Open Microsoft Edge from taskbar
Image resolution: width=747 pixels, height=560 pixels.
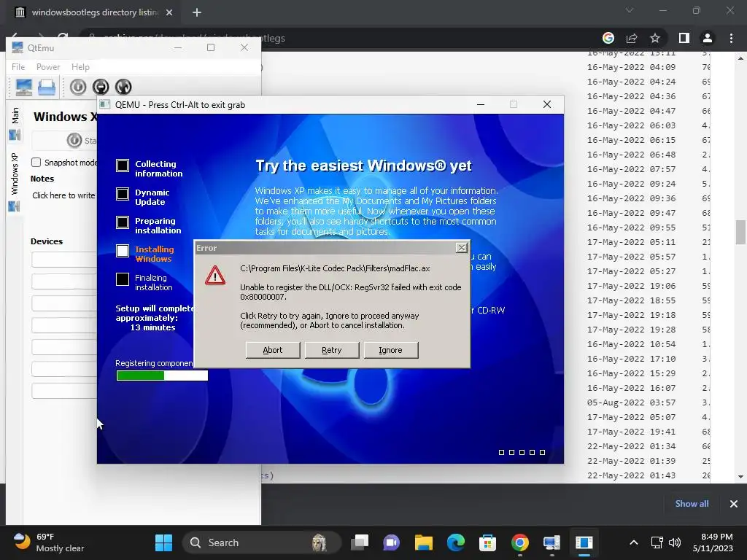click(x=455, y=542)
